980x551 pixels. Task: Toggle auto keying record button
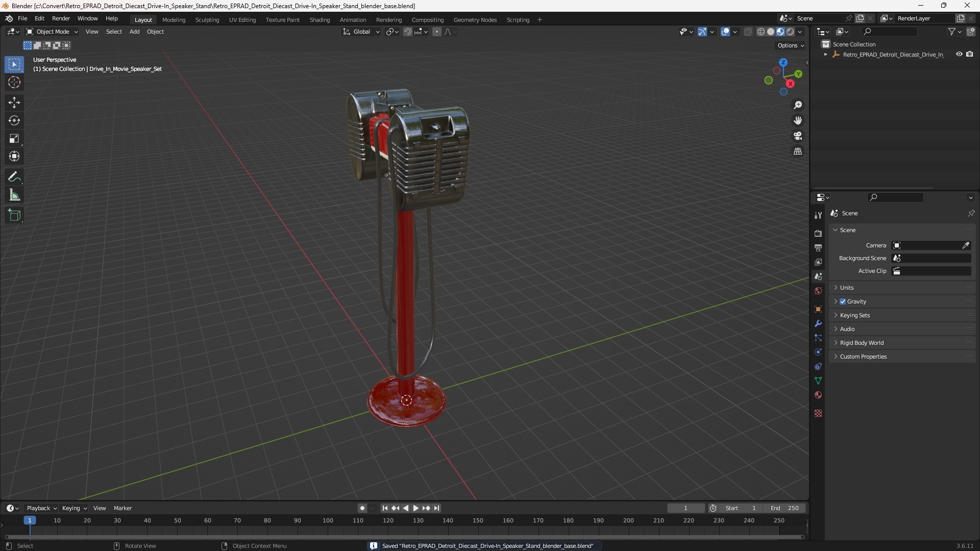click(x=362, y=508)
